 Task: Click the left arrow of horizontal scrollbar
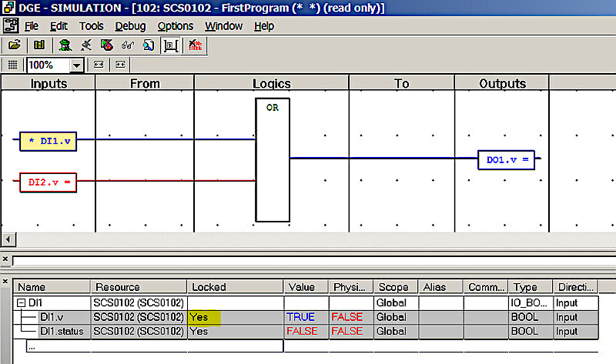(8, 239)
